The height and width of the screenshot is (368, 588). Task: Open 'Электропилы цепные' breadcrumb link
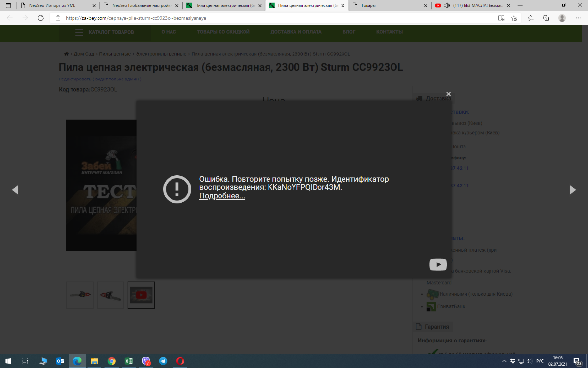click(161, 54)
